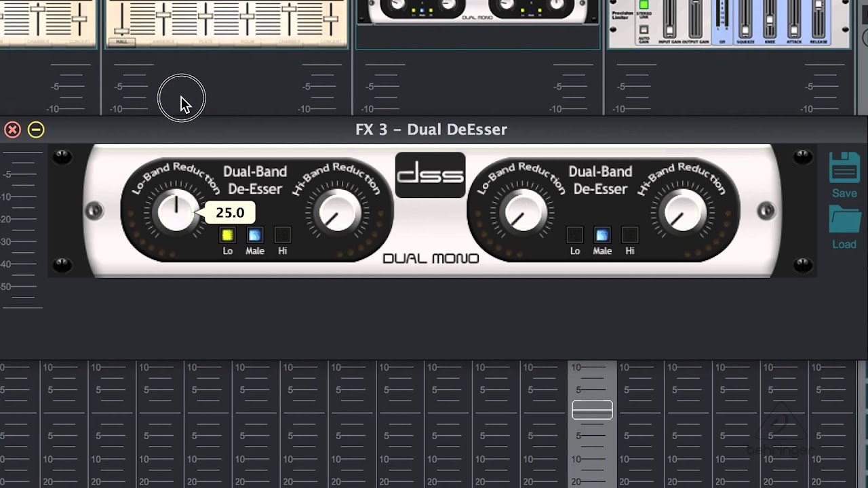Click the Squeeze fader on Precision Limiter

745,30
